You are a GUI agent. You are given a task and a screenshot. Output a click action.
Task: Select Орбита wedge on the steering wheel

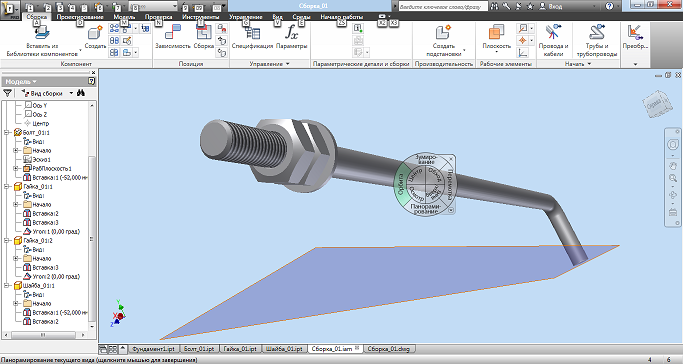[401, 184]
